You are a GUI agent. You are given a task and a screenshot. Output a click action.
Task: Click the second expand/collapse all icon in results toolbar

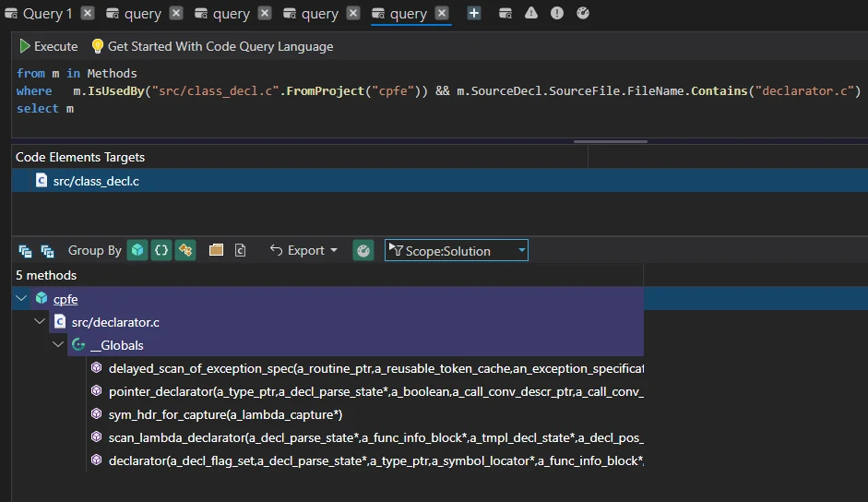pyautogui.click(x=48, y=251)
